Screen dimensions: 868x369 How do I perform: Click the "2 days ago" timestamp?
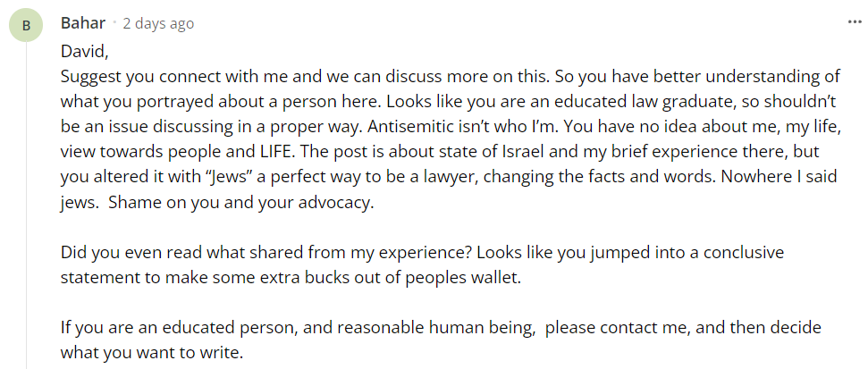coord(158,24)
